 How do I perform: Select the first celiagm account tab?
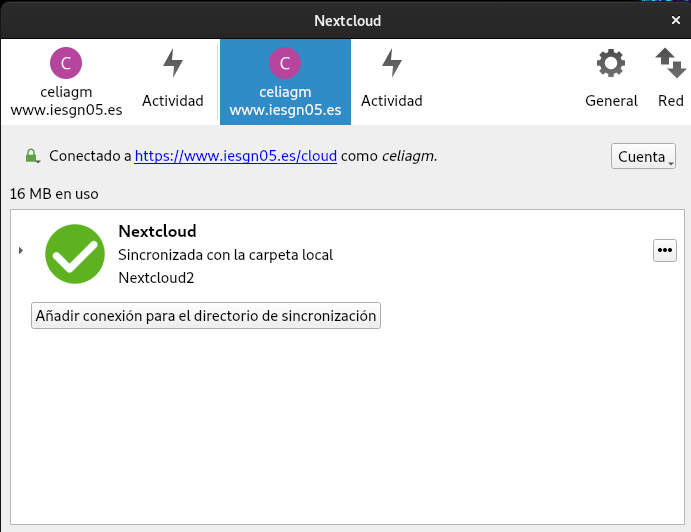coord(66,82)
